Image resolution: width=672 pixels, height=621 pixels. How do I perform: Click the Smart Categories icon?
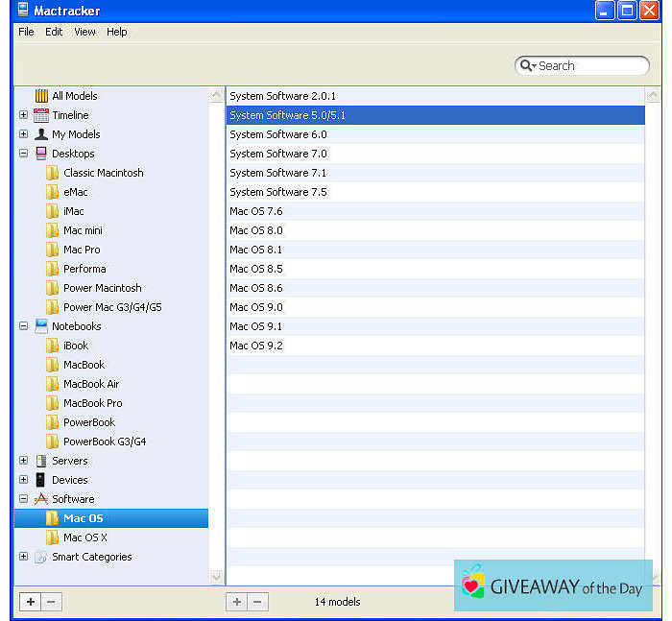pyautogui.click(x=41, y=557)
